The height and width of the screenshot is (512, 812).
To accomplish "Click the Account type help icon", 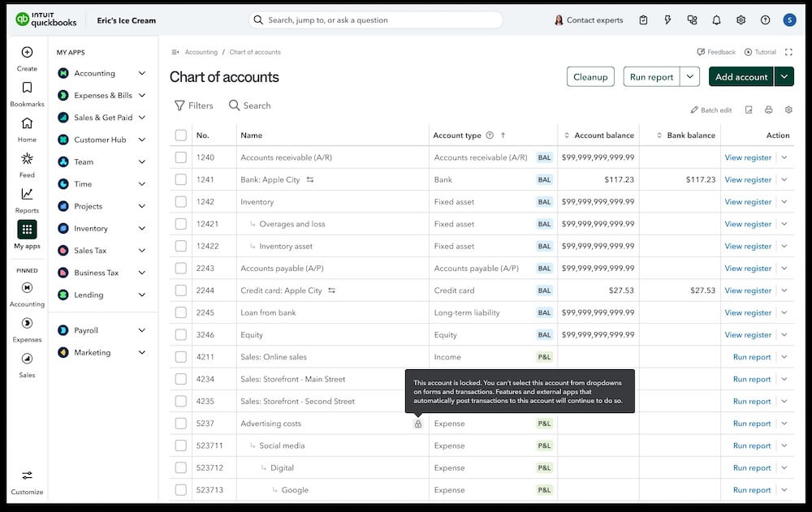I will pos(490,136).
